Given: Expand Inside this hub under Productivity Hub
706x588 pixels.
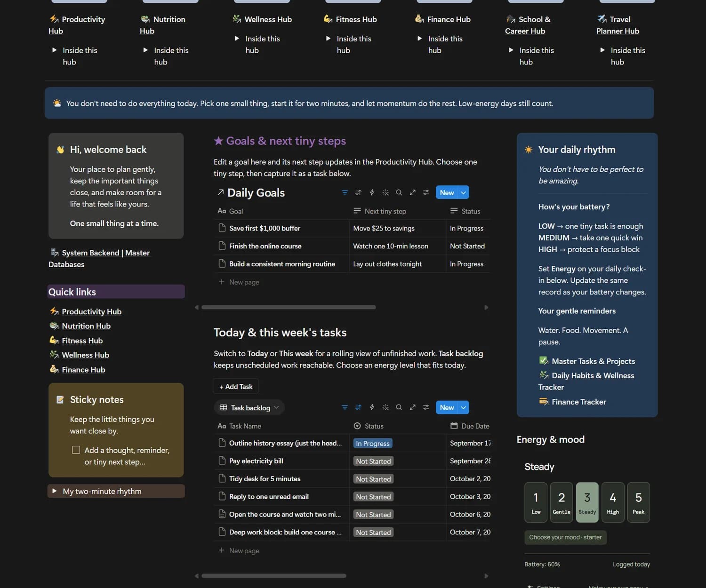Looking at the screenshot, I should (55, 50).
